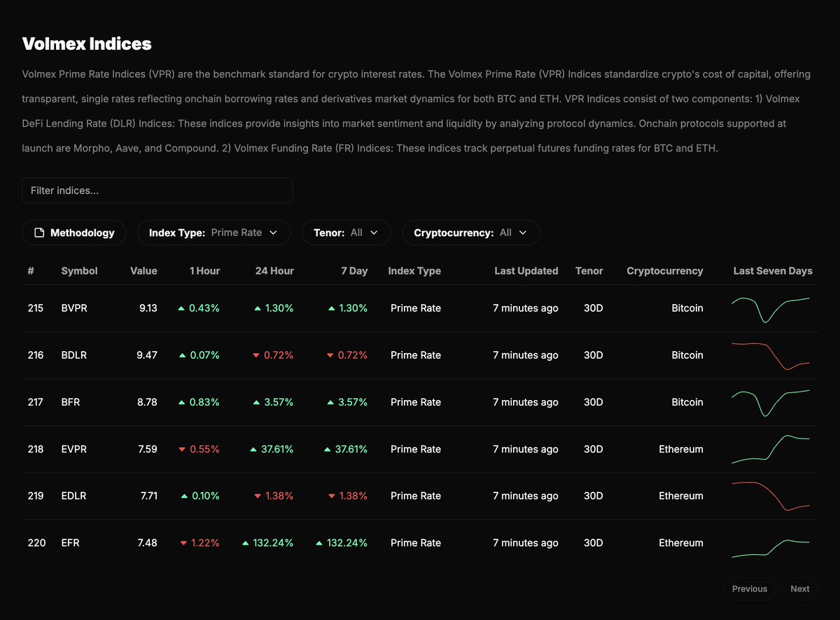Select the BDLR symbol
Screen dimensions: 840x620
[74, 355]
